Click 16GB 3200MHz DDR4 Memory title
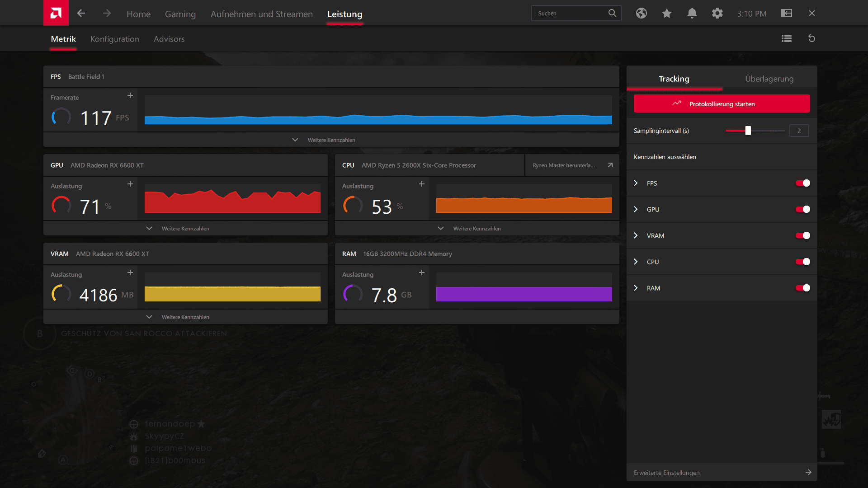This screenshot has height=488, width=868. (x=407, y=253)
